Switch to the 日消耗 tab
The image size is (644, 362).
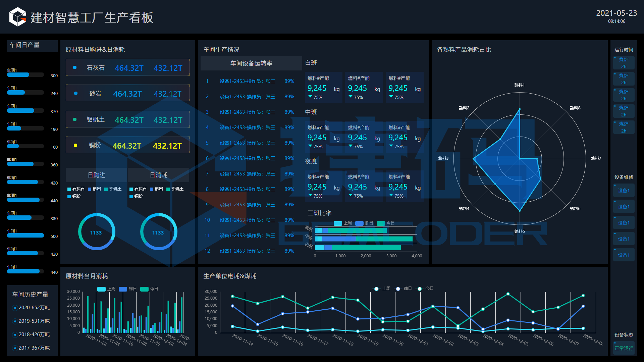pyautogui.click(x=158, y=175)
